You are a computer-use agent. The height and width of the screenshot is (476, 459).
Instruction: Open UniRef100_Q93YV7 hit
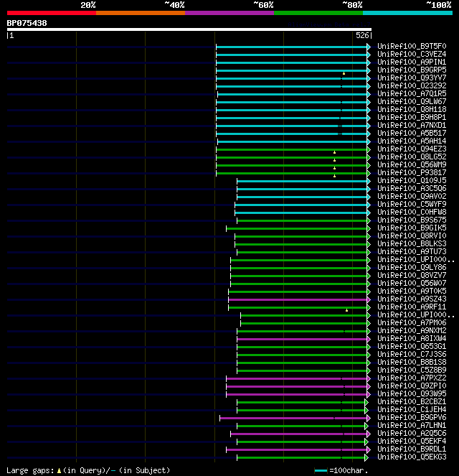[412, 78]
